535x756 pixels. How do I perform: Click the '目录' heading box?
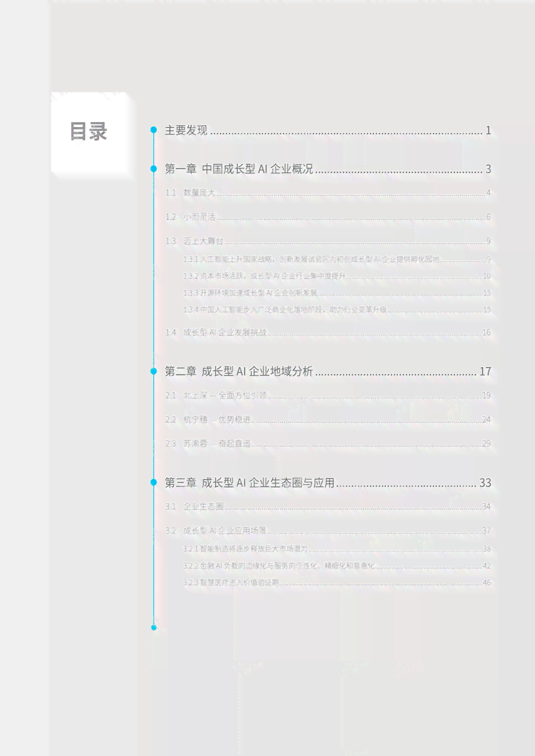93,135
